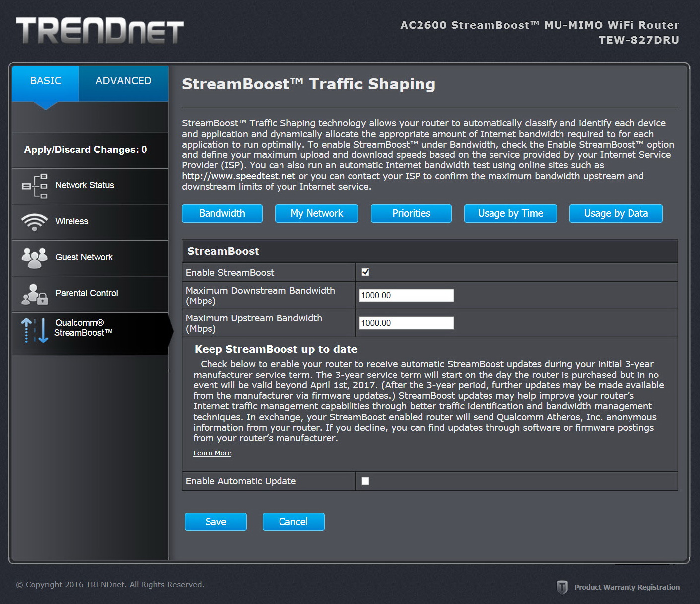Click the TRENDnet logo

[100, 31]
